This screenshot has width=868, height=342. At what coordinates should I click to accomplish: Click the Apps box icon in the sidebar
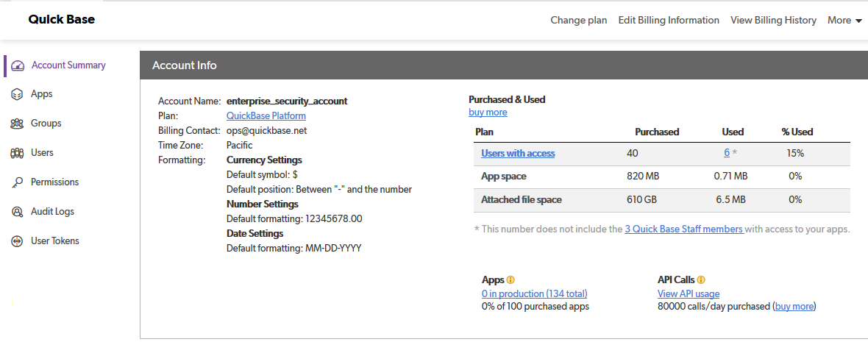pos(17,95)
